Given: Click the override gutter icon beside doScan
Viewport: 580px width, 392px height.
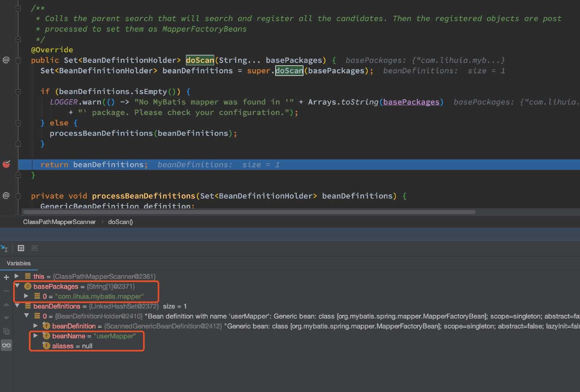Looking at the screenshot, I should (6, 60).
